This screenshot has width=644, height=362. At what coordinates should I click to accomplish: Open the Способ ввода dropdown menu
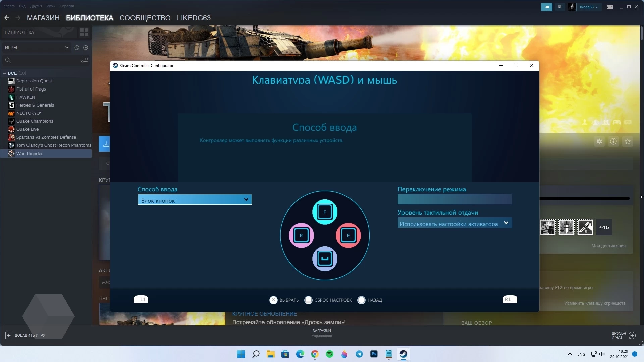pos(194,200)
